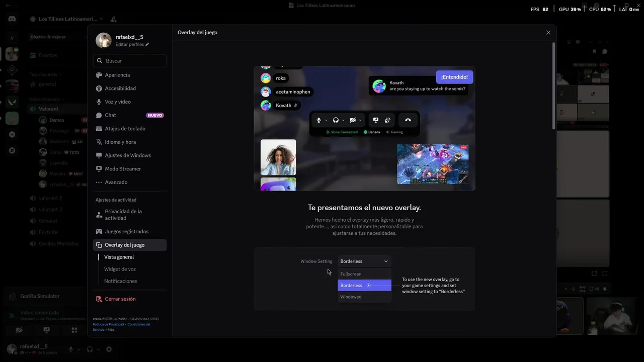Image resolution: width=644 pixels, height=362 pixels.
Task: Open microphone options chevron in user panel
Action: pyautogui.click(x=79, y=349)
